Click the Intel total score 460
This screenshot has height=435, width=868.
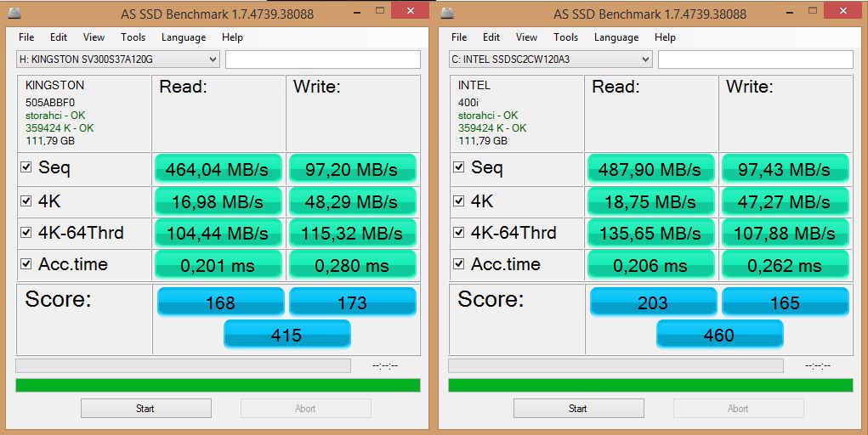[719, 334]
